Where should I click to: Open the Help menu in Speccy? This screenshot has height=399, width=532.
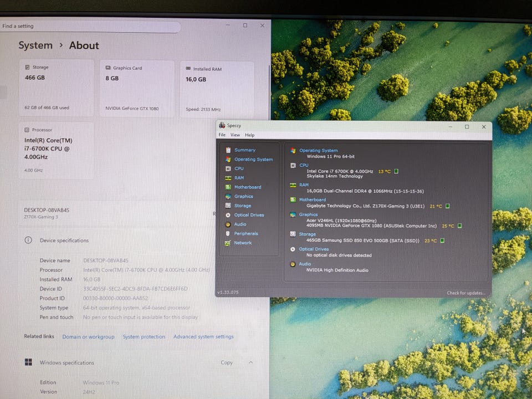click(x=250, y=135)
